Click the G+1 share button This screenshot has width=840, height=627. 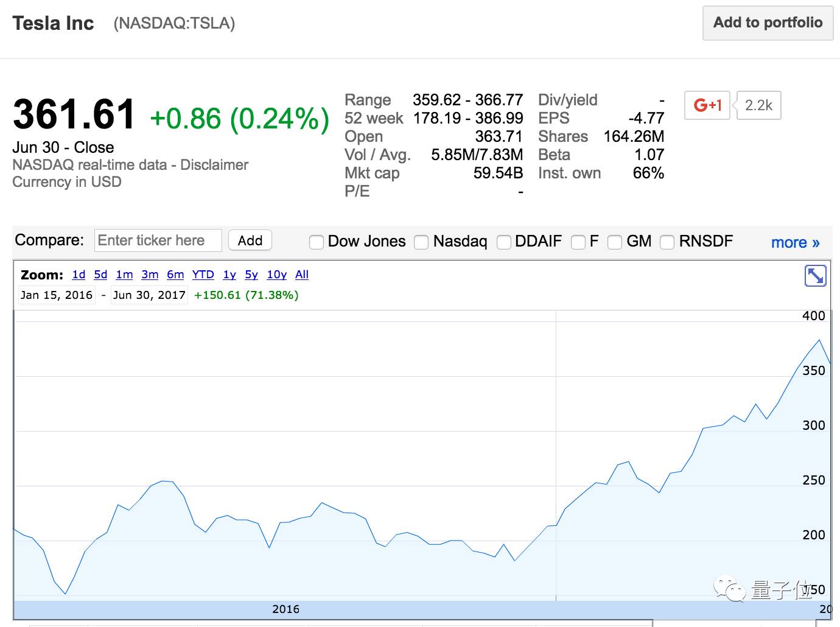point(707,105)
